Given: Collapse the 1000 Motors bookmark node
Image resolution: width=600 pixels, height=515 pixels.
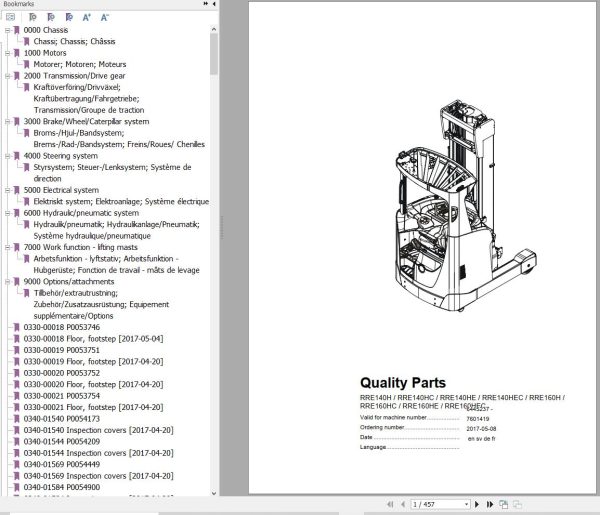Looking at the screenshot, I should tap(7, 53).
